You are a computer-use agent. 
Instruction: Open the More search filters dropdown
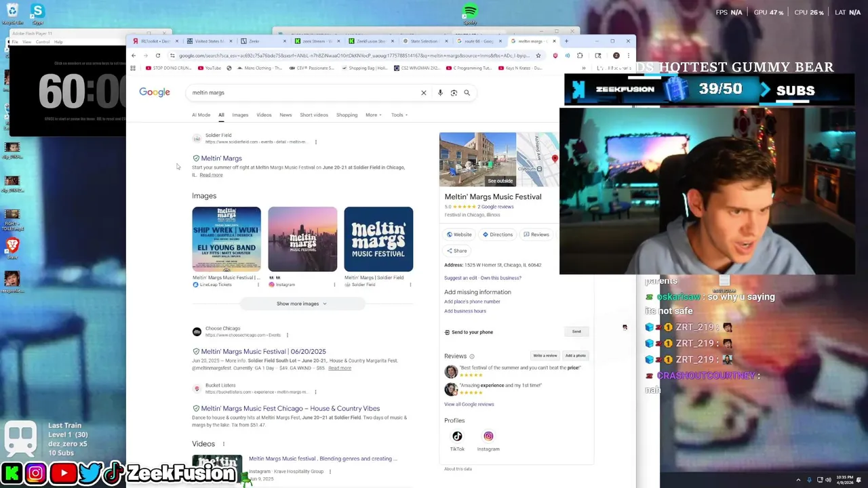[x=373, y=115]
